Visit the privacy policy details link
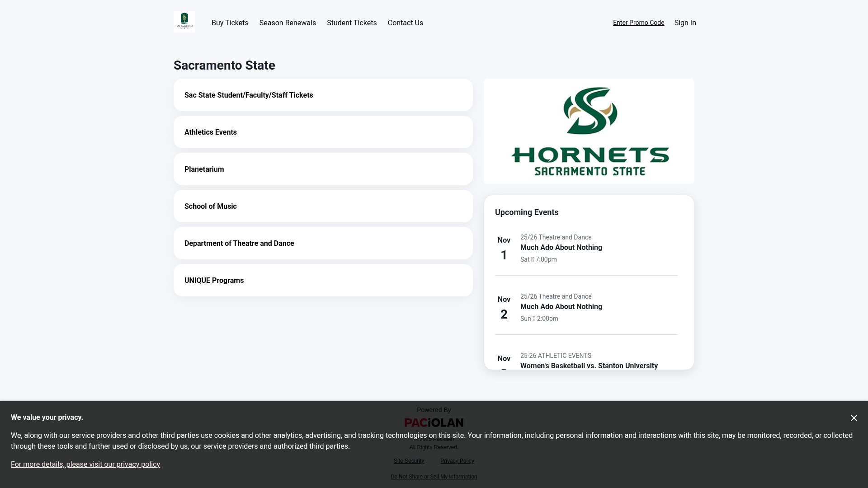Viewport: 868px width, 488px height. 85,464
